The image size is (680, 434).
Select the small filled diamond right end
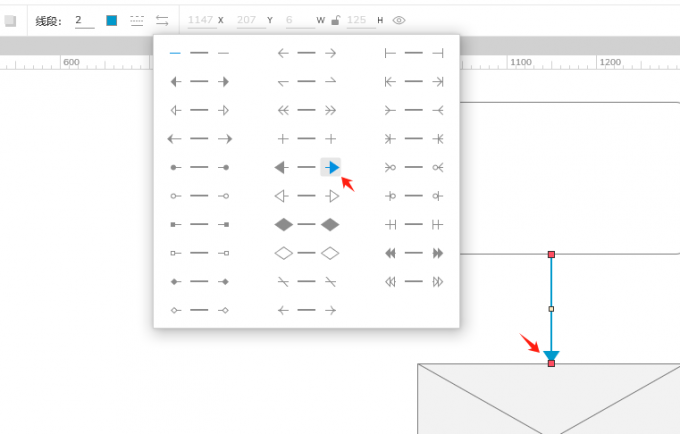click(224, 282)
